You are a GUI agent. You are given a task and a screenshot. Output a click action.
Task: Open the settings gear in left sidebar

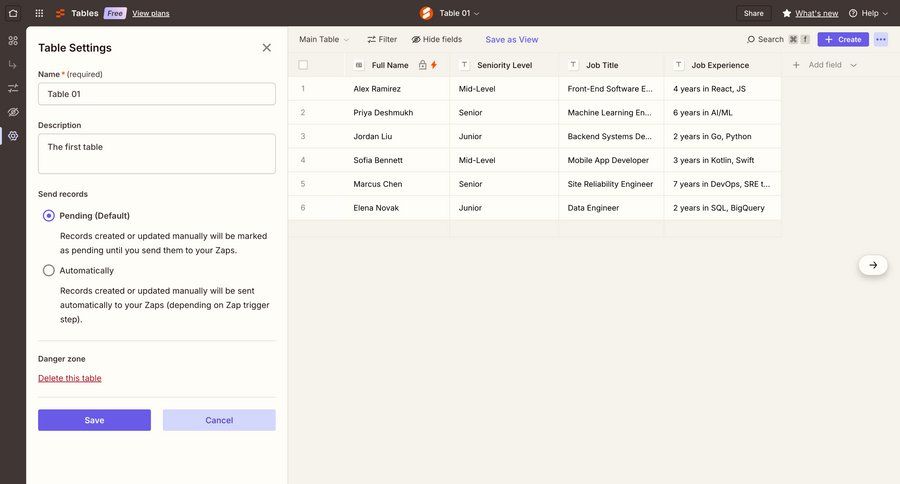click(13, 135)
